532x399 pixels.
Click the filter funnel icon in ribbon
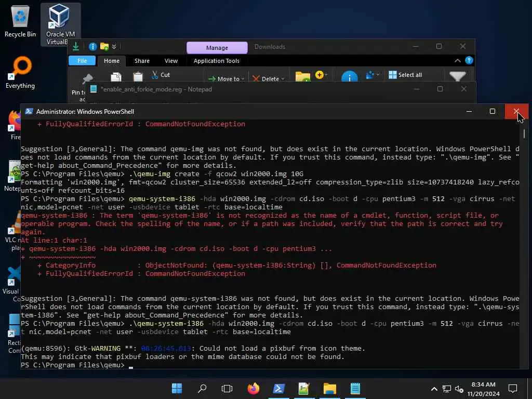tap(457, 76)
